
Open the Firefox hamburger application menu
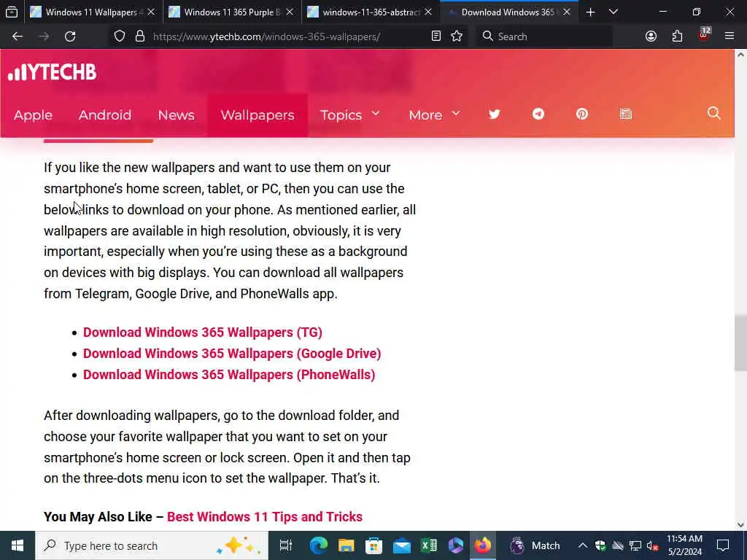click(x=729, y=36)
